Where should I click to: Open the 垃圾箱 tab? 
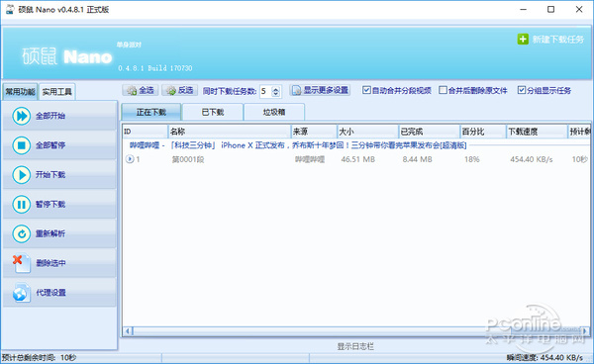coord(274,112)
